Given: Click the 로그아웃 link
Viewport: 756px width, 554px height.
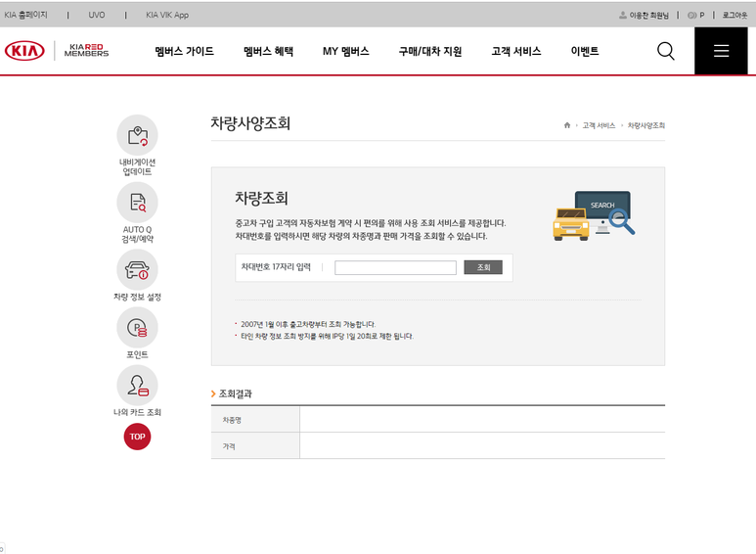Looking at the screenshot, I should point(734,15).
